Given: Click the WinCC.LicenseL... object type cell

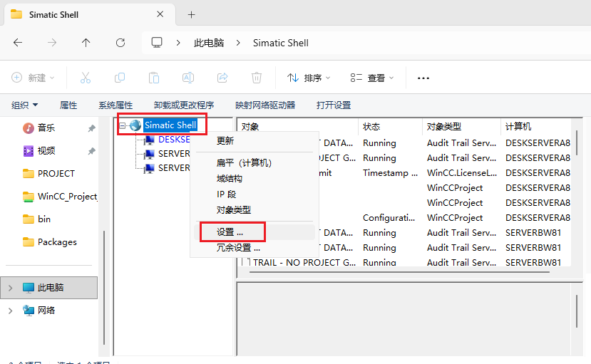Looking at the screenshot, I should click(461, 173).
